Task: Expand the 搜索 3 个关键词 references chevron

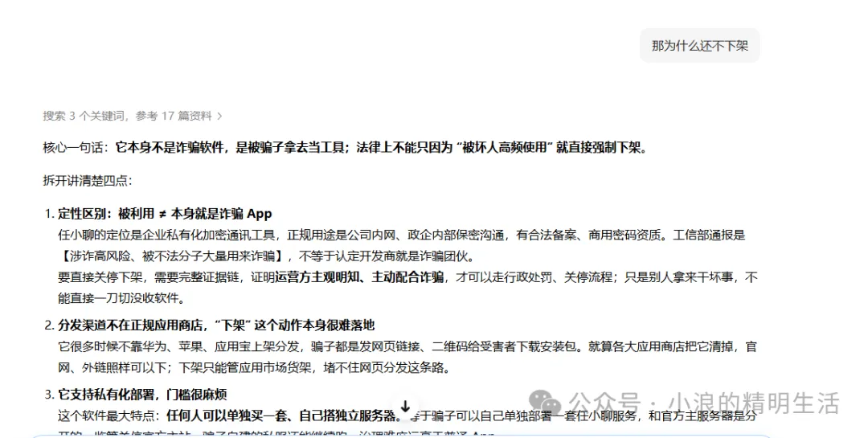Action: coord(219,116)
